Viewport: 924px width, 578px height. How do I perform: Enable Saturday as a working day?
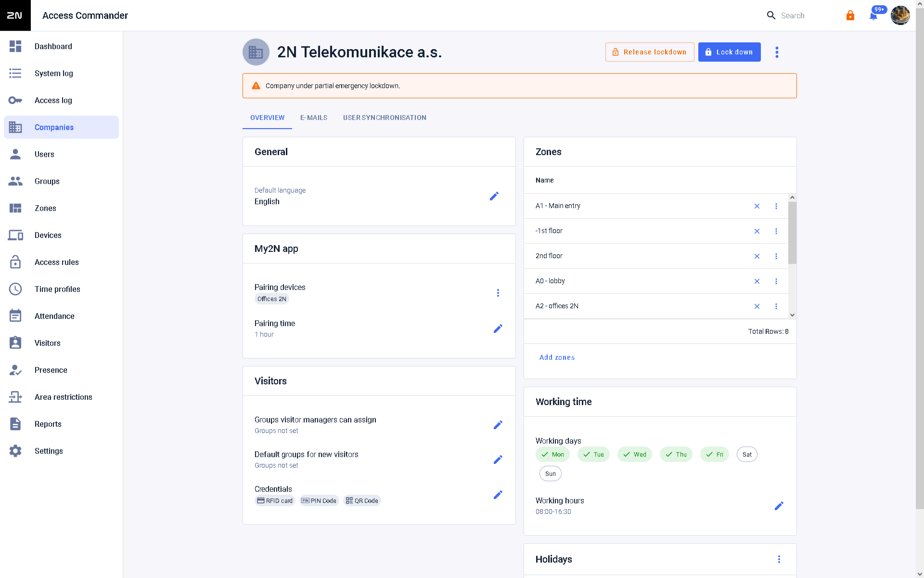[x=747, y=454]
